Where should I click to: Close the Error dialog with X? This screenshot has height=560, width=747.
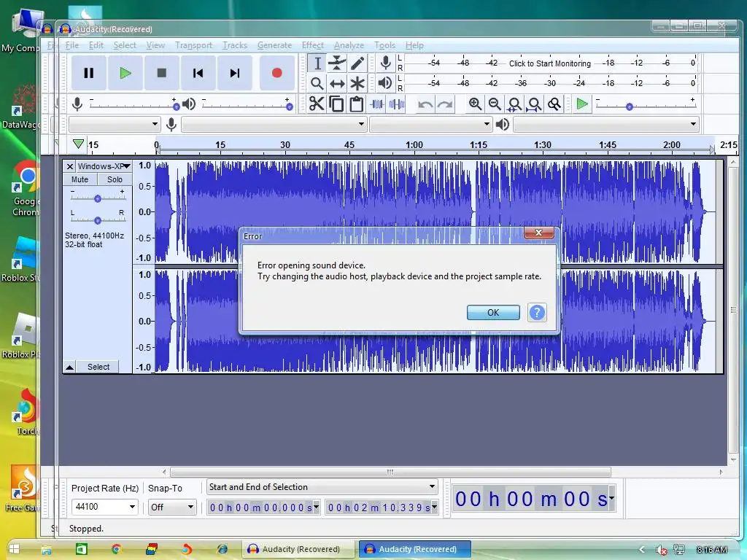pos(539,233)
